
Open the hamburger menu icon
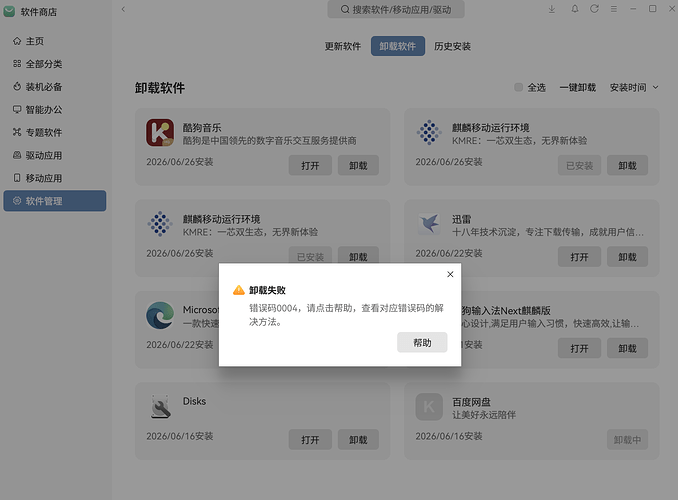tap(614, 9)
